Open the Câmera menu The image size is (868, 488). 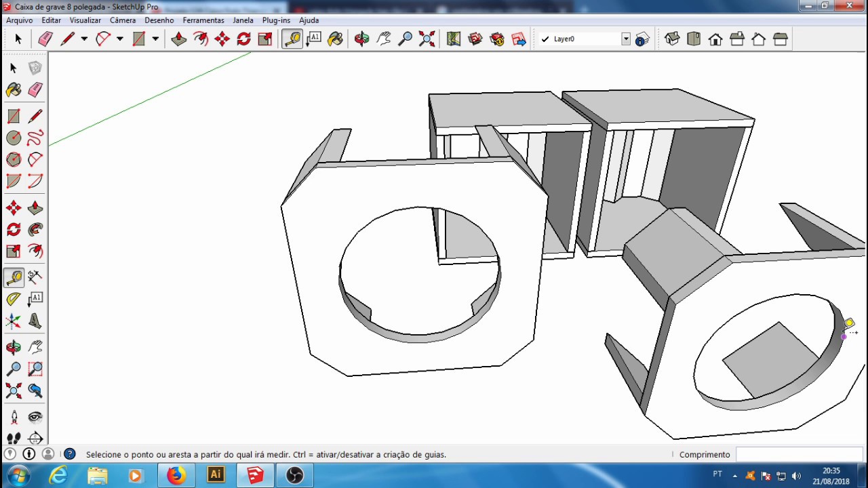click(123, 20)
